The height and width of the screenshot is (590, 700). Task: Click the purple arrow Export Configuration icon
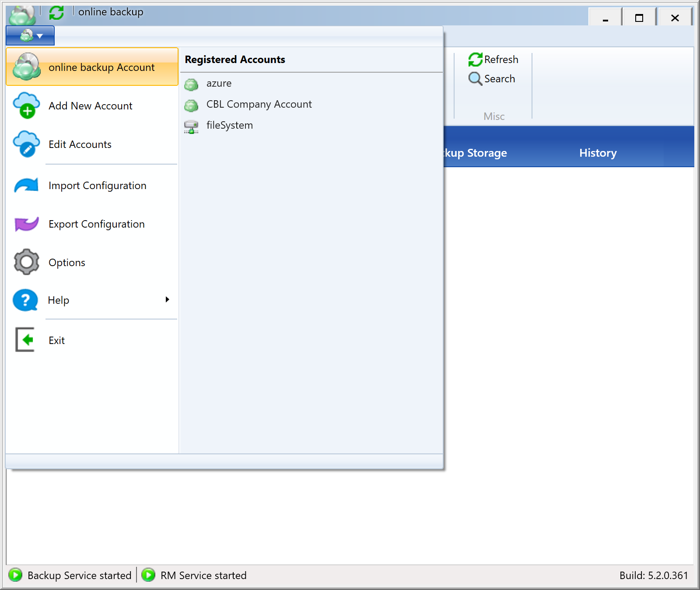pos(26,224)
